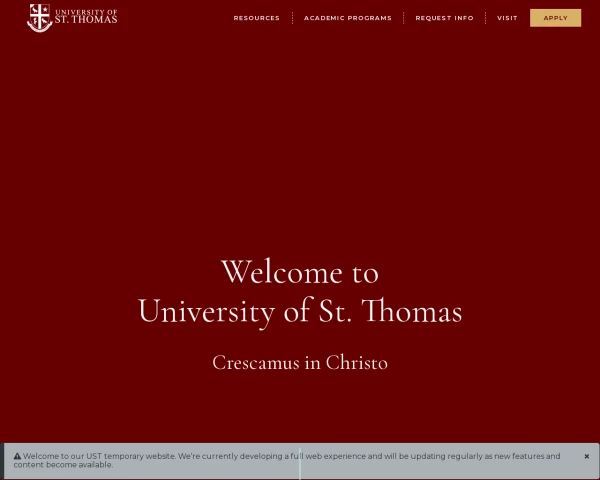Click the 'University of' logo text
This screenshot has width=600, height=480.
click(86, 11)
